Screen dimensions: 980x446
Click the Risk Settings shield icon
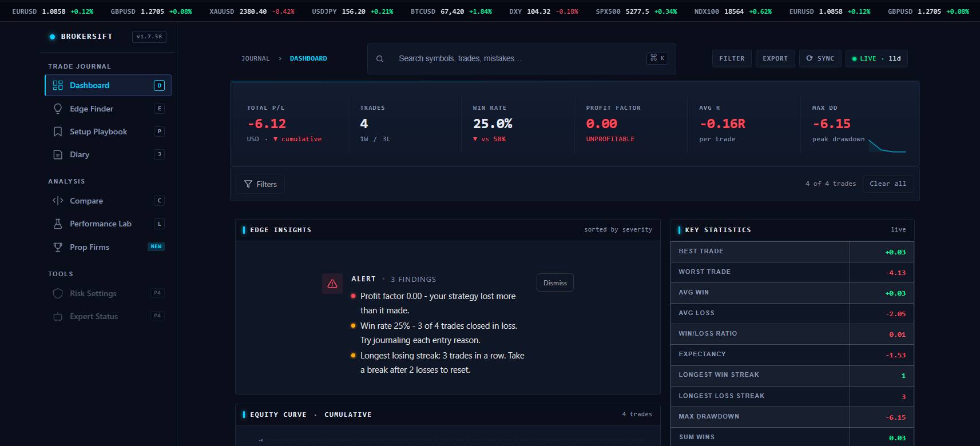[58, 293]
